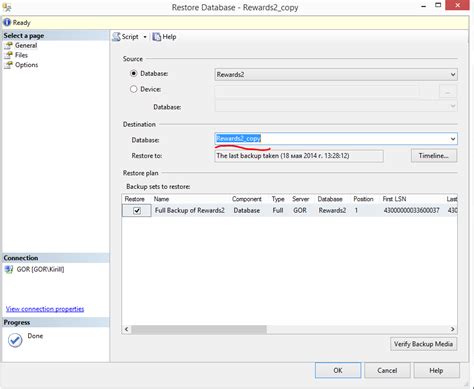The width and height of the screenshot is (474, 389).
Task: Click the device browse ellipsis button
Action: (x=448, y=92)
